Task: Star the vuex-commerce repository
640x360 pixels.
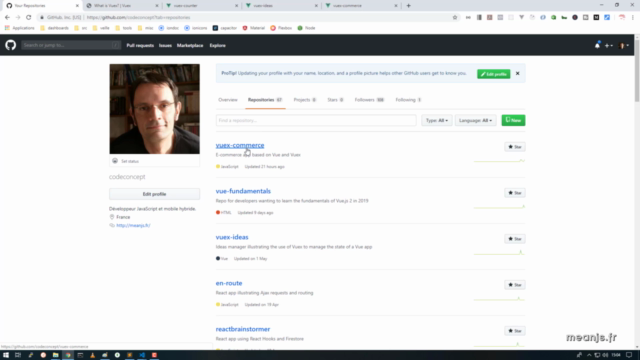Action: coord(515,147)
